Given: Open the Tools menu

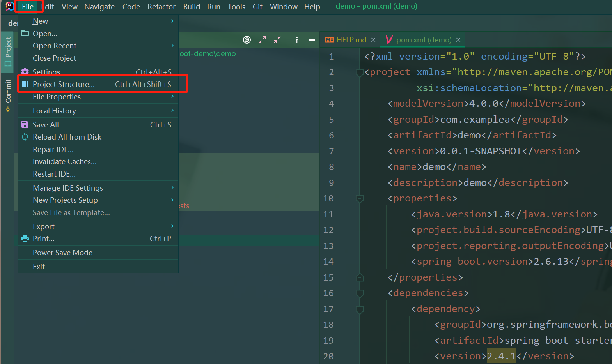Looking at the screenshot, I should coord(236,7).
